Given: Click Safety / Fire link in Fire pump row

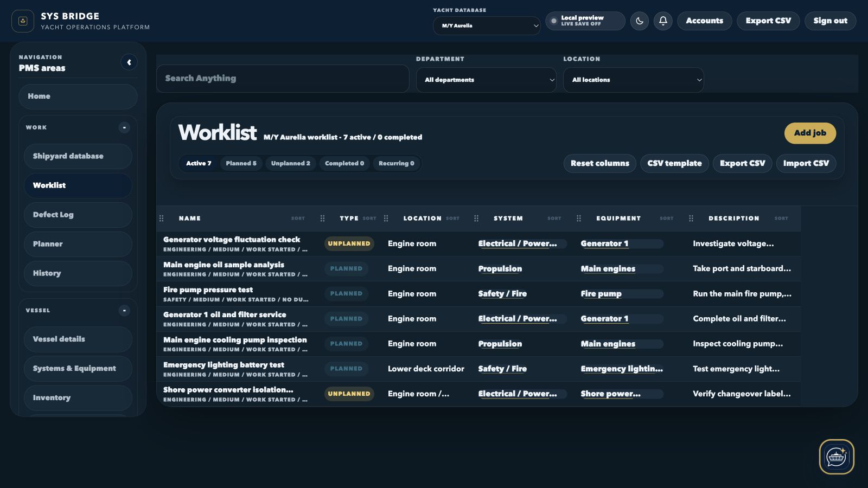Looking at the screenshot, I should (x=502, y=294).
